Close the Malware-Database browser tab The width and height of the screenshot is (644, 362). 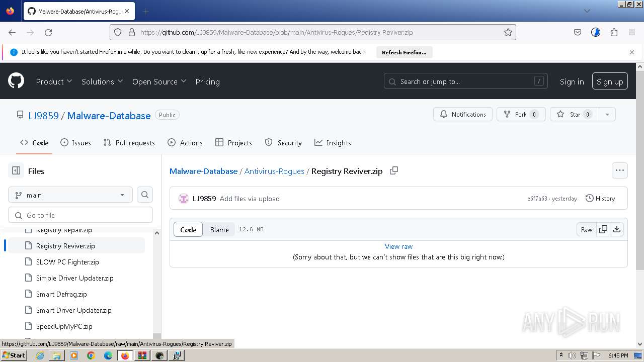(x=126, y=11)
